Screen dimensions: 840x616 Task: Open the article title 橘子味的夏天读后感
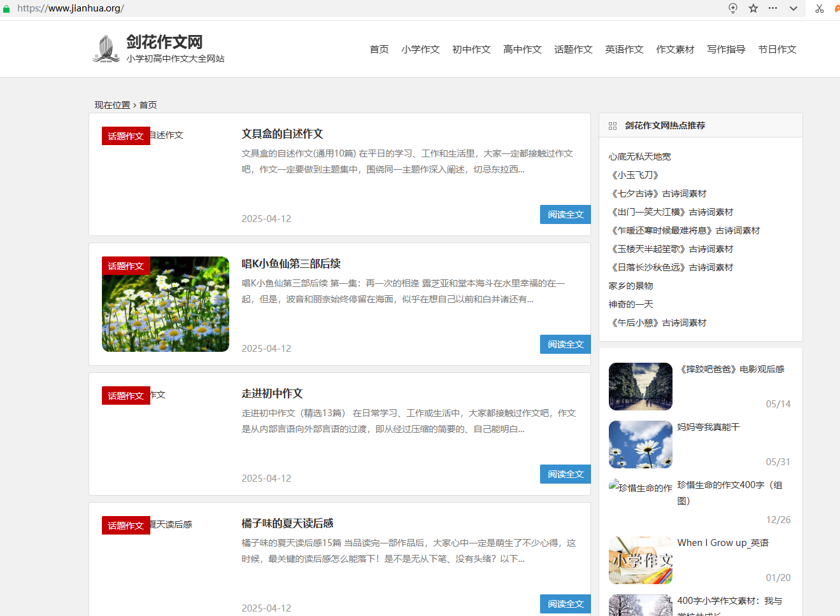287,523
